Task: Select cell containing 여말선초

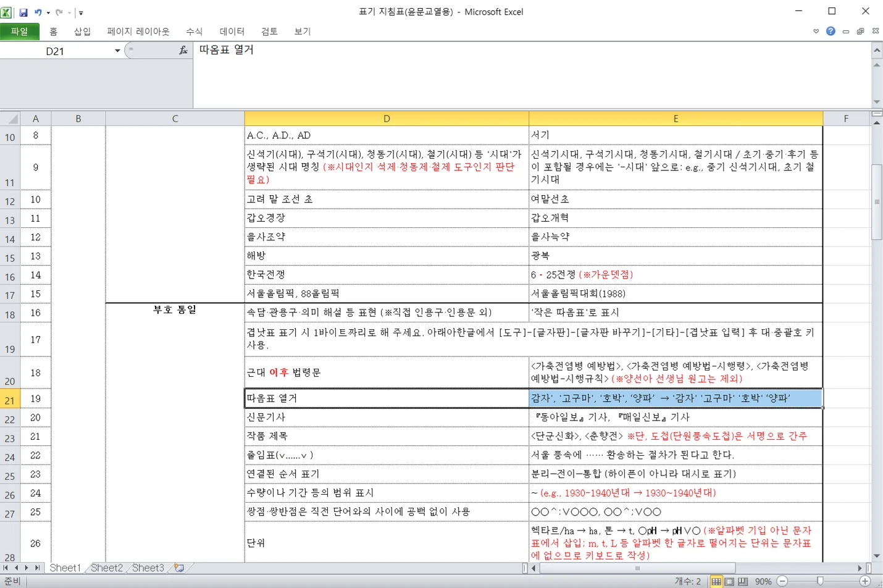Action: pyautogui.click(x=676, y=199)
